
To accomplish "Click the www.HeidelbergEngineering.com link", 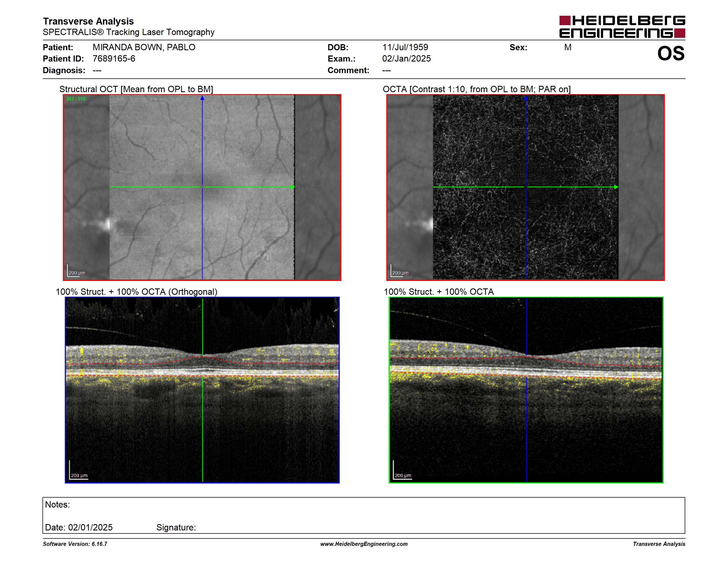I will click(364, 544).
